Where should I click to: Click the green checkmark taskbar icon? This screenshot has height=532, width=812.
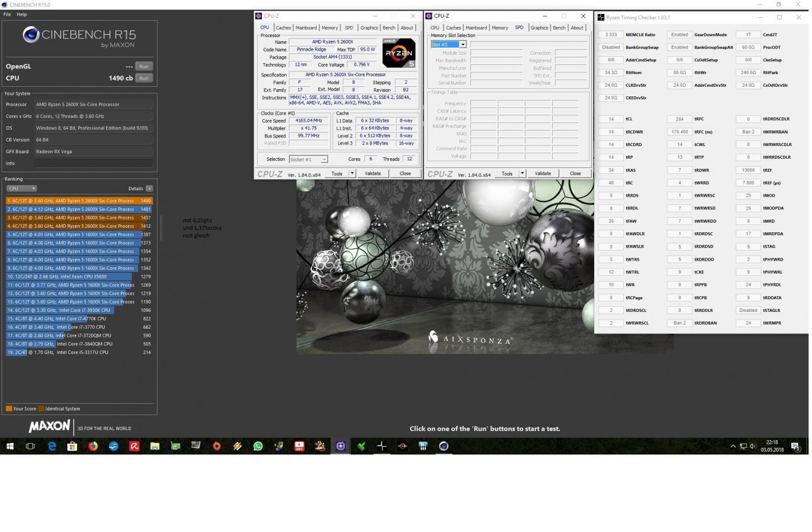coord(361,446)
